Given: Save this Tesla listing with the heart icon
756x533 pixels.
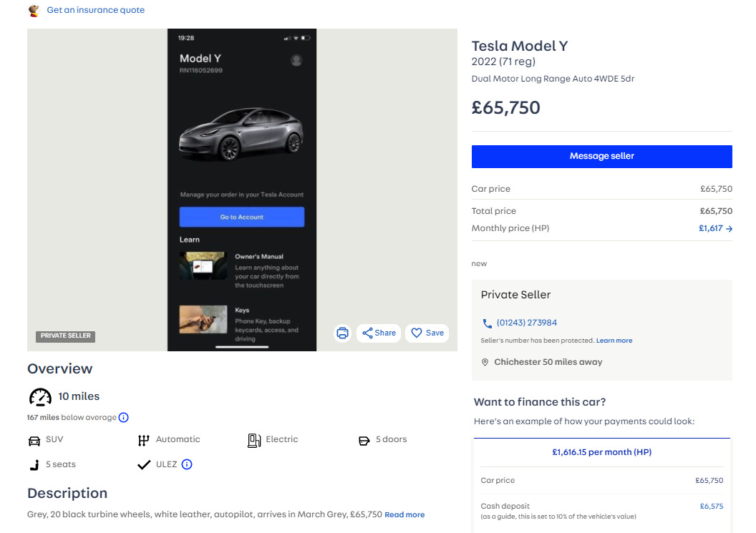Looking at the screenshot, I should coord(427,333).
